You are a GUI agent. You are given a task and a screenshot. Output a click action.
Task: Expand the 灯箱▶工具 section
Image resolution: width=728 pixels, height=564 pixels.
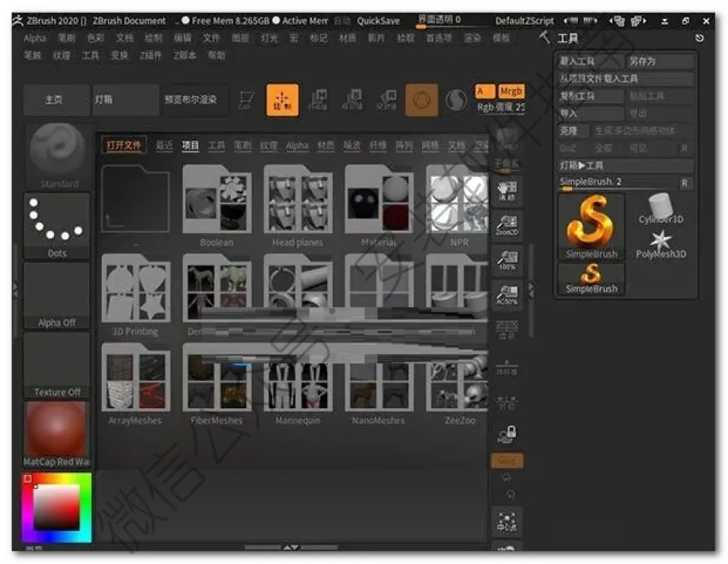(x=625, y=166)
